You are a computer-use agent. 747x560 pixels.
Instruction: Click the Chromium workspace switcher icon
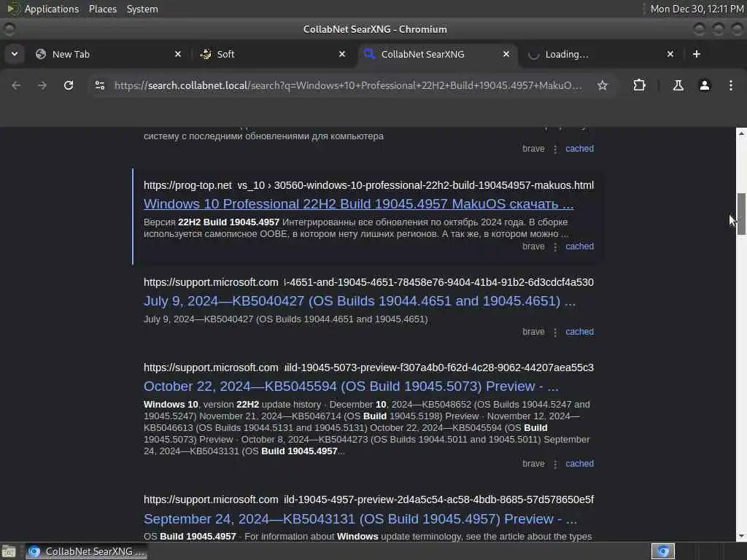tap(663, 551)
